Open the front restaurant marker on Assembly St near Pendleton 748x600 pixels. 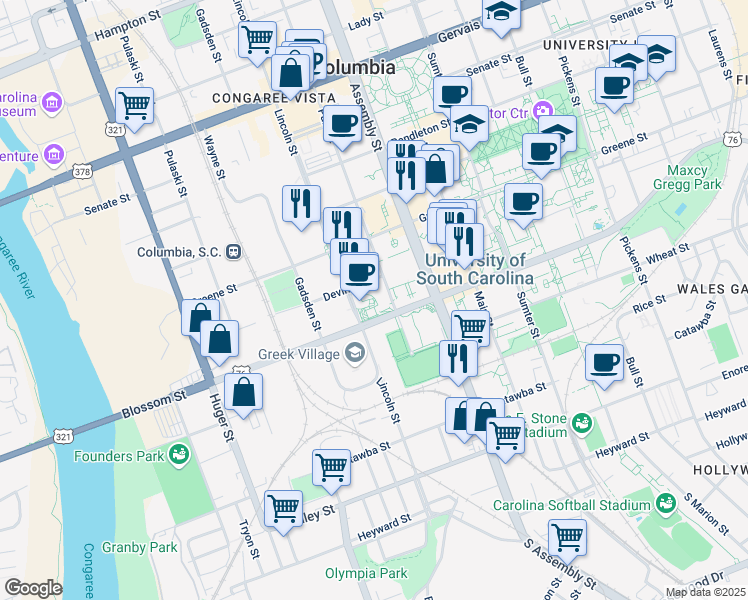(x=406, y=176)
